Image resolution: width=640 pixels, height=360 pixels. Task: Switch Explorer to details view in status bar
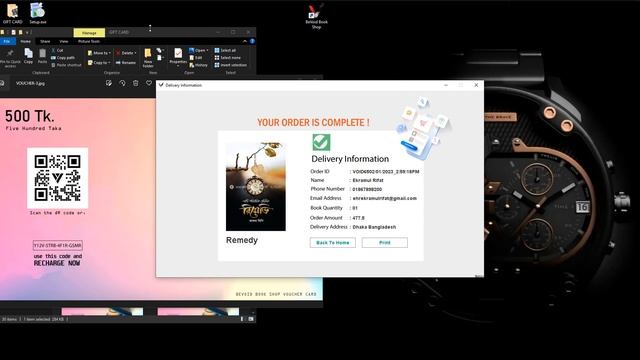[242, 319]
